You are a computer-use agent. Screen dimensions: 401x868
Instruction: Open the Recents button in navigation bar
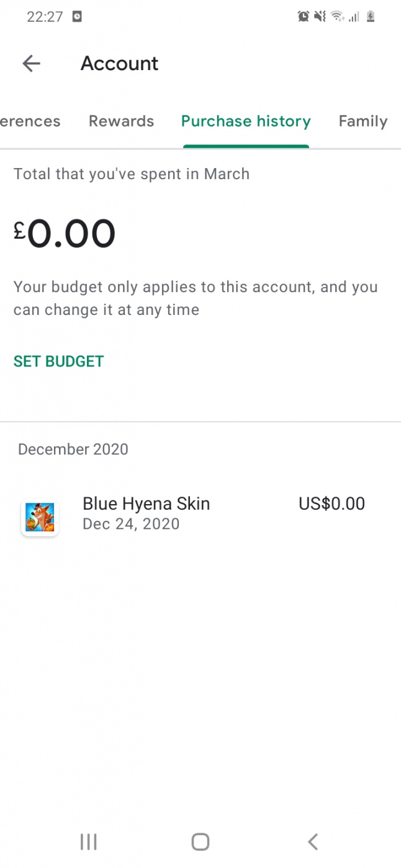point(88,841)
